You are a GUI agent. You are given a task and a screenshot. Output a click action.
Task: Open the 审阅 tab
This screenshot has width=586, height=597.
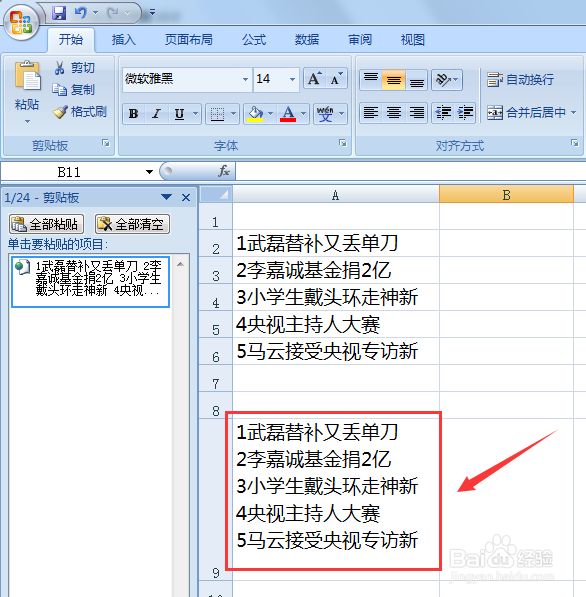360,40
